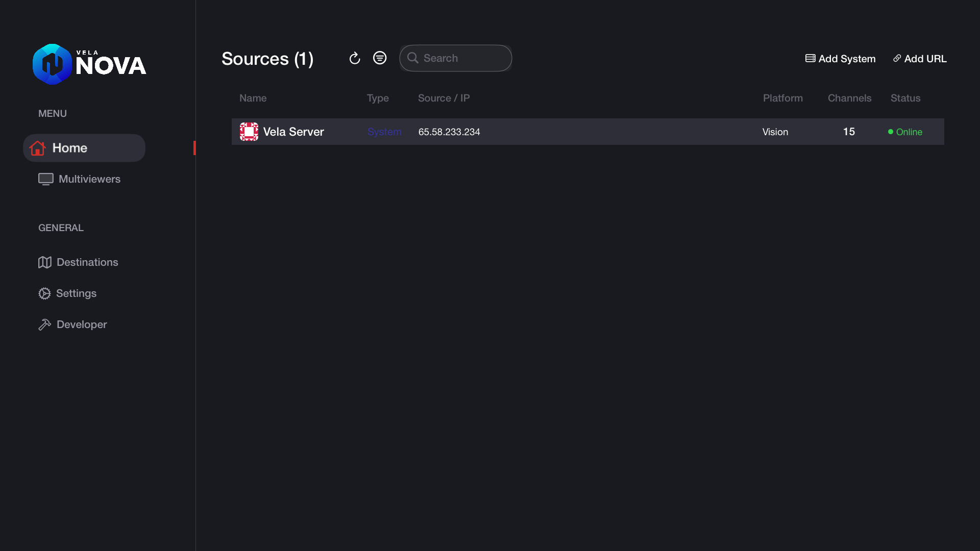Click the Destinations map icon
Image resolution: width=980 pixels, height=551 pixels.
(x=45, y=262)
